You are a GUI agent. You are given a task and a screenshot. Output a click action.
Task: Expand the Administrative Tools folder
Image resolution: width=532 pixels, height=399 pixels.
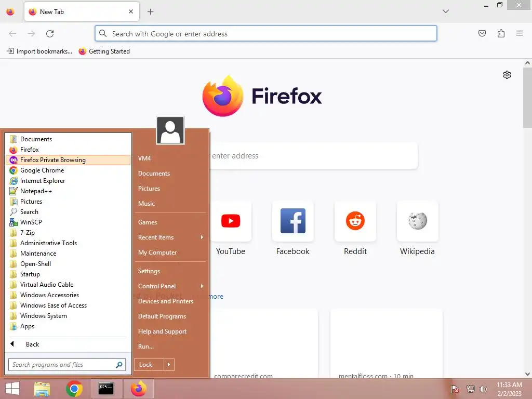click(68, 243)
